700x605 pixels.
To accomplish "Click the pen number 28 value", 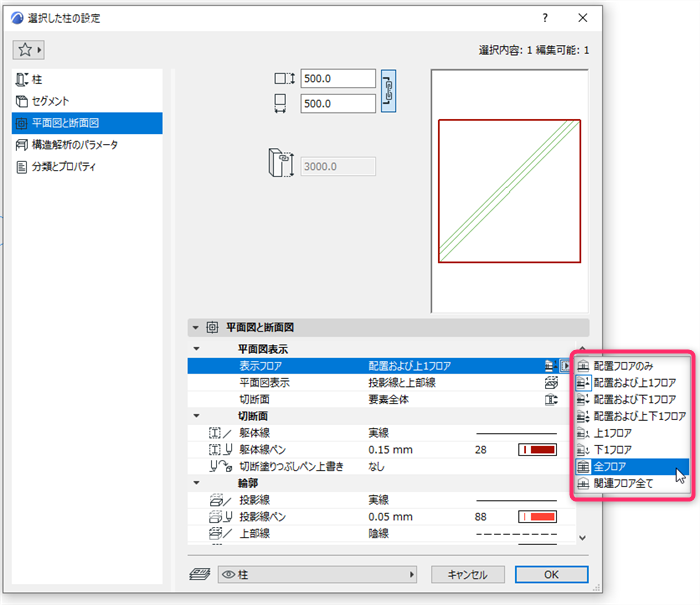I will (x=480, y=450).
